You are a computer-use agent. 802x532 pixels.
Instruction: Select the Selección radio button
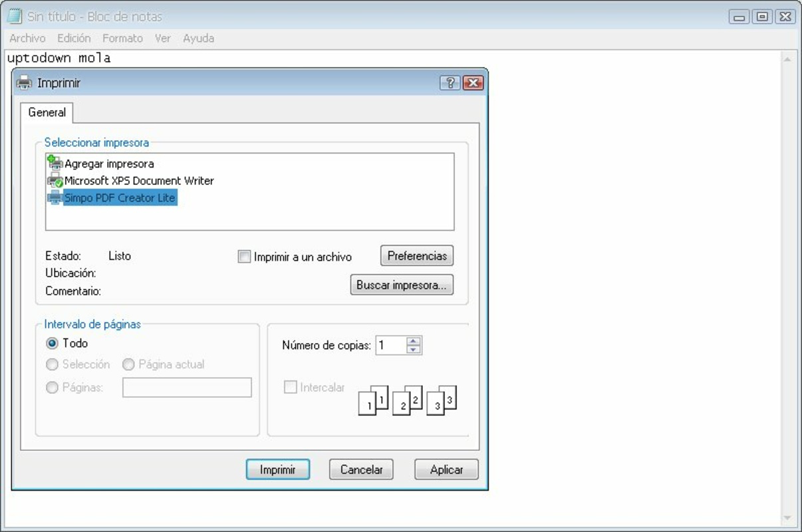pyautogui.click(x=52, y=364)
